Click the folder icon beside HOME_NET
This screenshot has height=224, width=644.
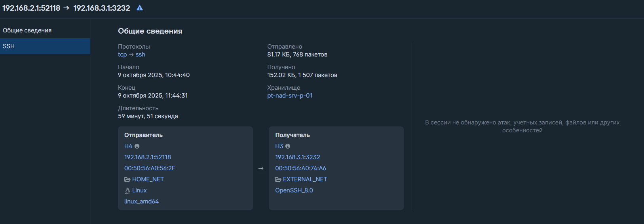point(127,179)
